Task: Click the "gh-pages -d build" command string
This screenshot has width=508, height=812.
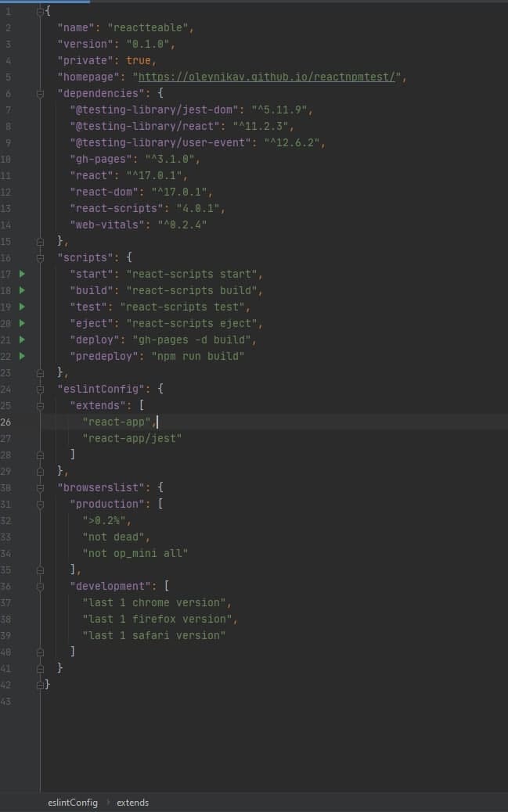Action: pos(192,340)
